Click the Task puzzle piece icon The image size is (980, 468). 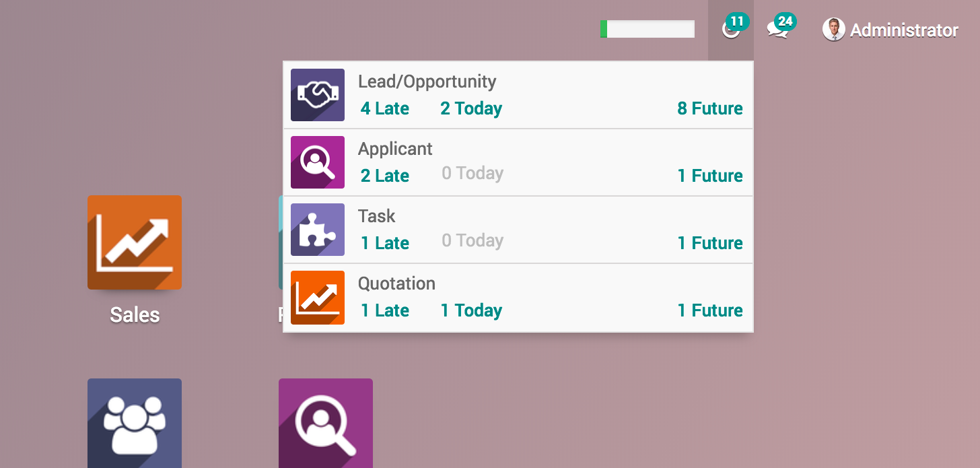click(318, 230)
